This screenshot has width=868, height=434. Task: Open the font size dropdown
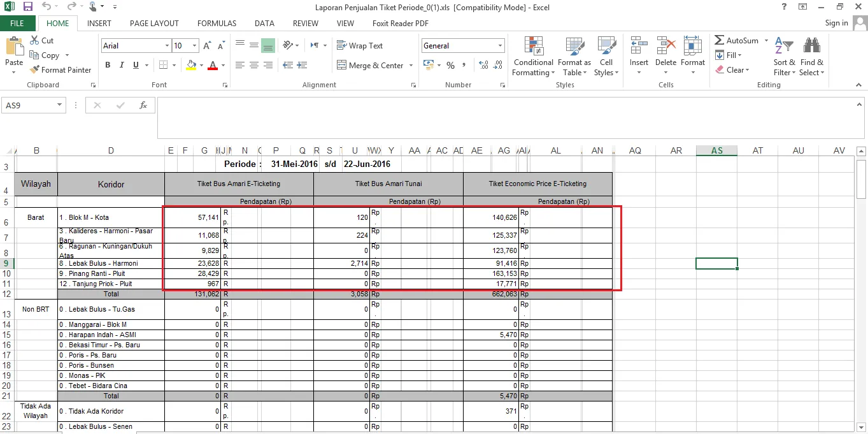coord(194,46)
